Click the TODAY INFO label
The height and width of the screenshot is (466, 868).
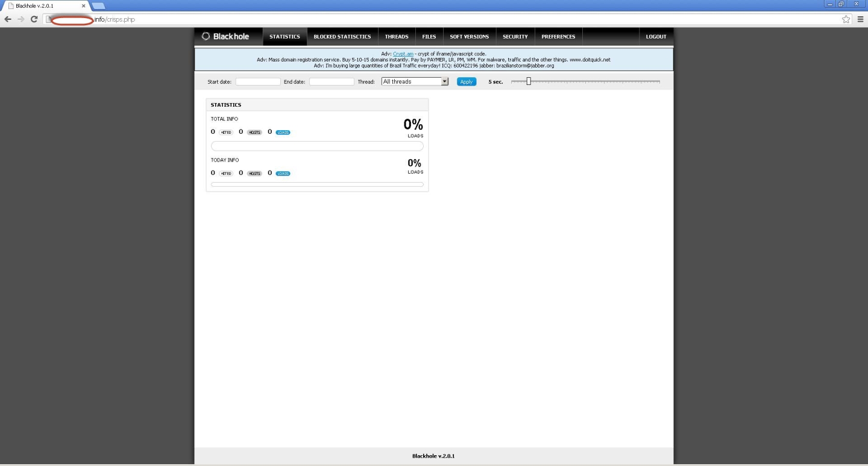click(225, 160)
